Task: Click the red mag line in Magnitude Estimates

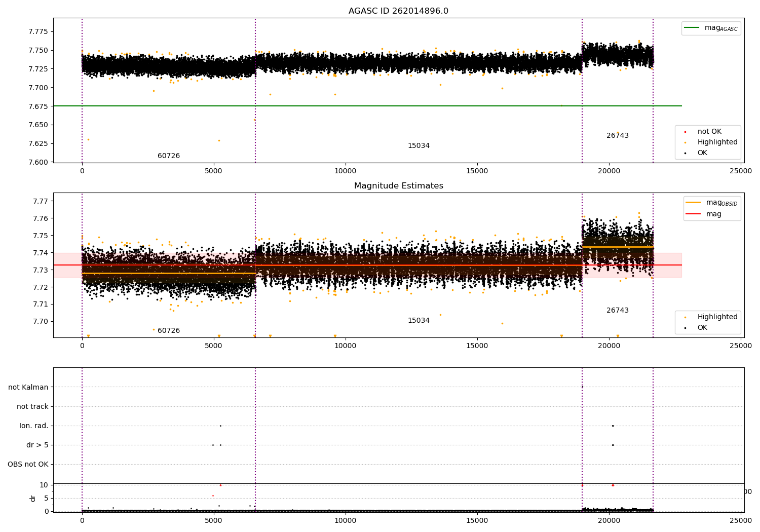Action: [x=367, y=265]
